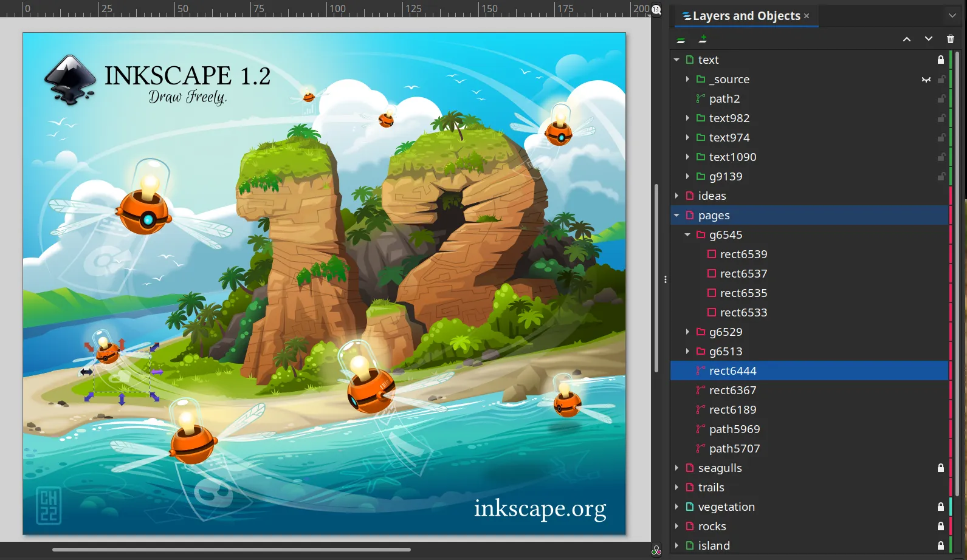Click the add new layer icon
Screen dimensions: 967x560
pyautogui.click(x=703, y=39)
